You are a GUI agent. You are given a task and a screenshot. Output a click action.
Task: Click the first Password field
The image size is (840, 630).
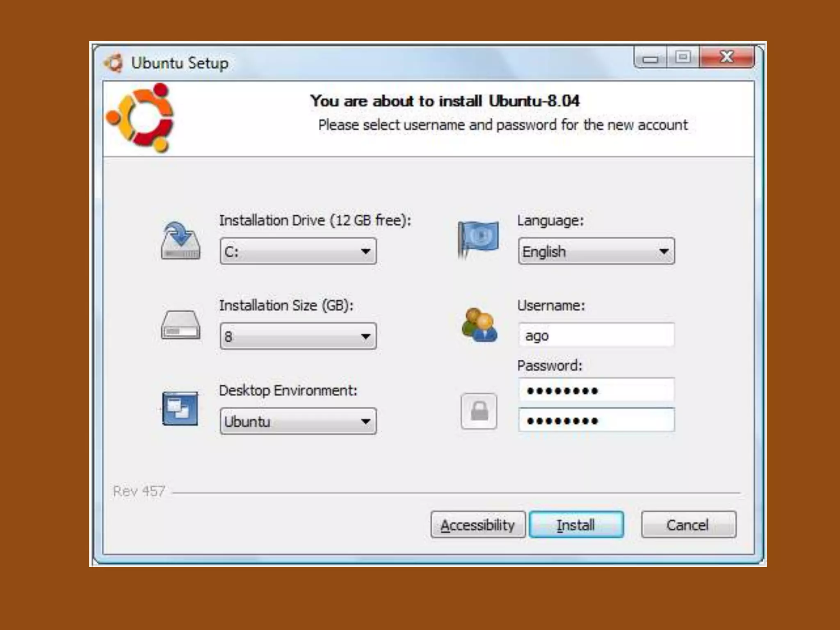pyautogui.click(x=596, y=390)
